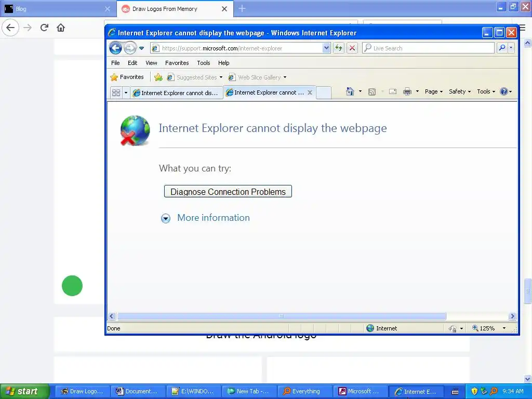The height and width of the screenshot is (399, 532).
Task: Close the active Internet Explorer tab
Action: coord(310,92)
